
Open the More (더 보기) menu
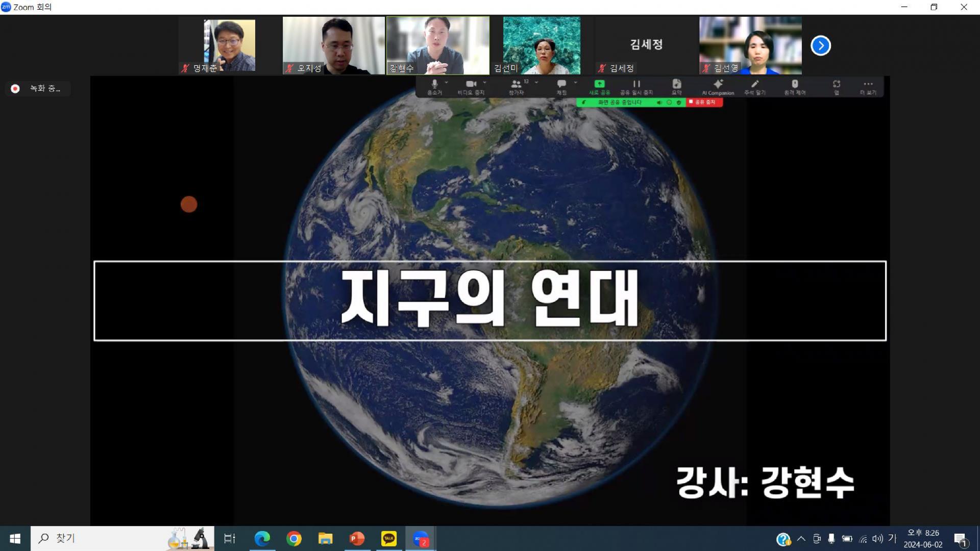tap(868, 84)
